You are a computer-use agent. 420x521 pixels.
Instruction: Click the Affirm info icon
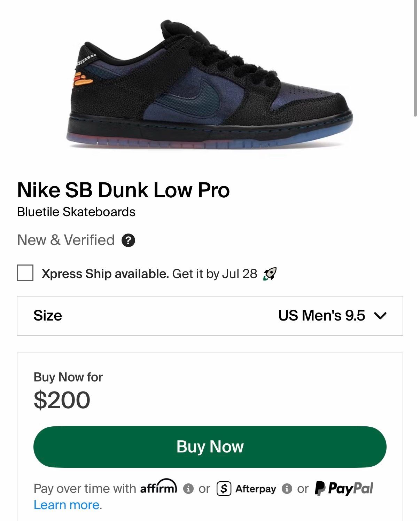click(x=188, y=489)
